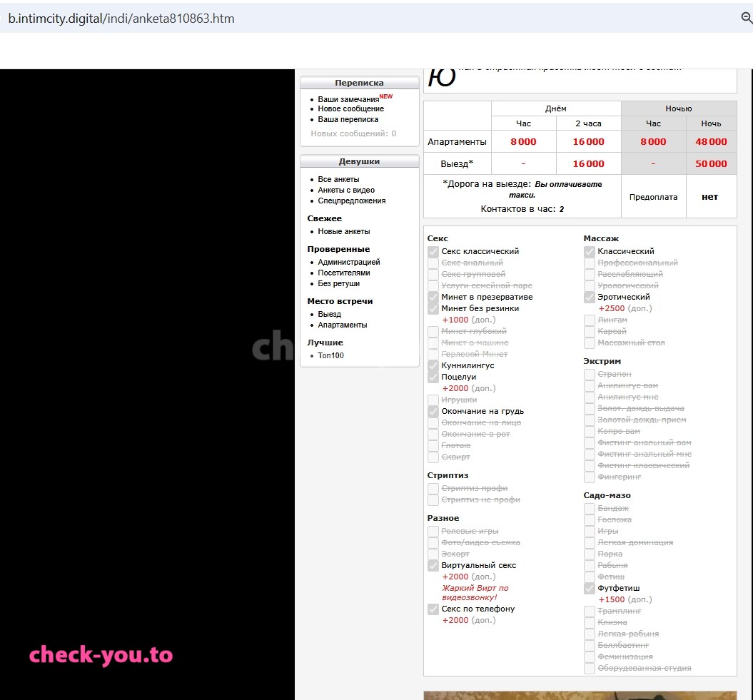Click the "Переписка" panel header
The width and height of the screenshot is (753, 700).
[x=359, y=83]
